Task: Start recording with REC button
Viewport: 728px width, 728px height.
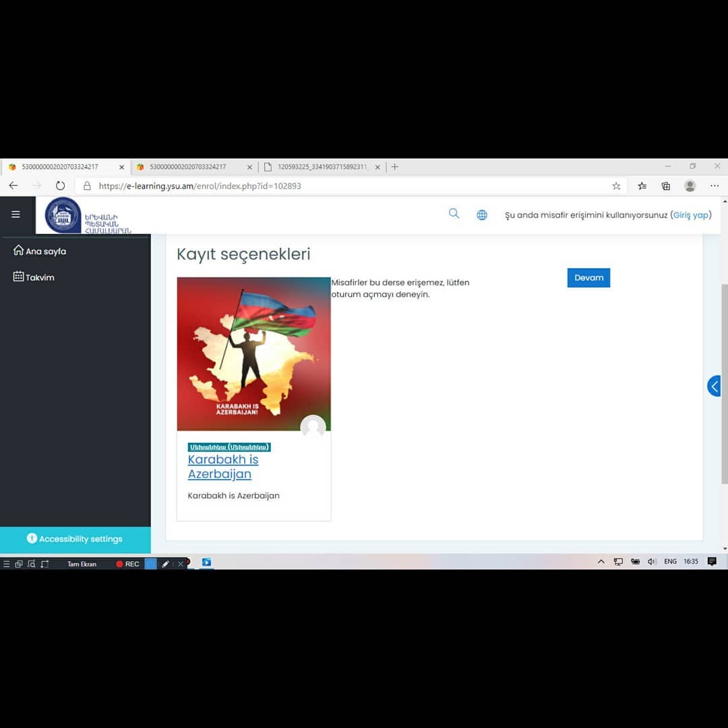Action: tap(127, 564)
